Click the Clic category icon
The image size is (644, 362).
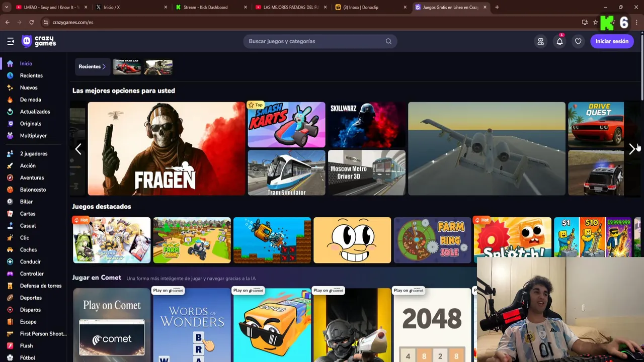click(10, 238)
